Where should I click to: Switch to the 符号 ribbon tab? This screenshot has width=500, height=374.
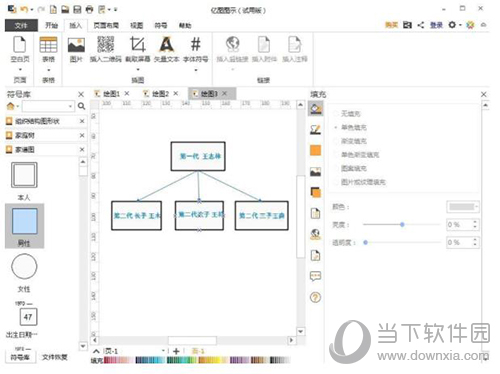tap(160, 25)
